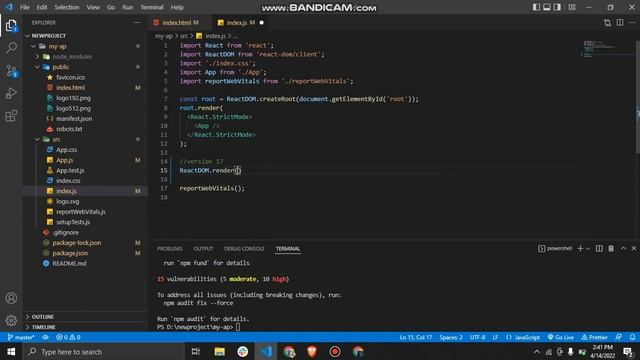Open the OUTPUT panel tab
Screen dimensions: 640x360
(x=203, y=249)
